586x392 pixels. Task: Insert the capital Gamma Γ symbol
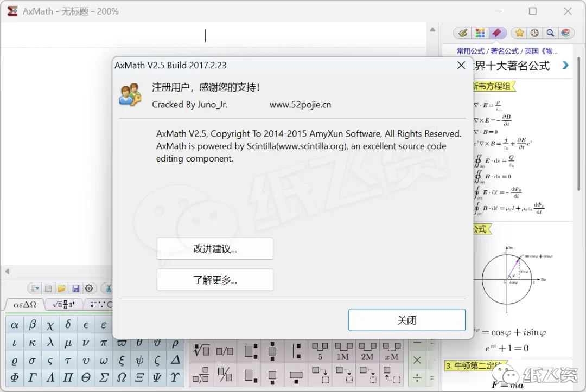click(x=33, y=377)
